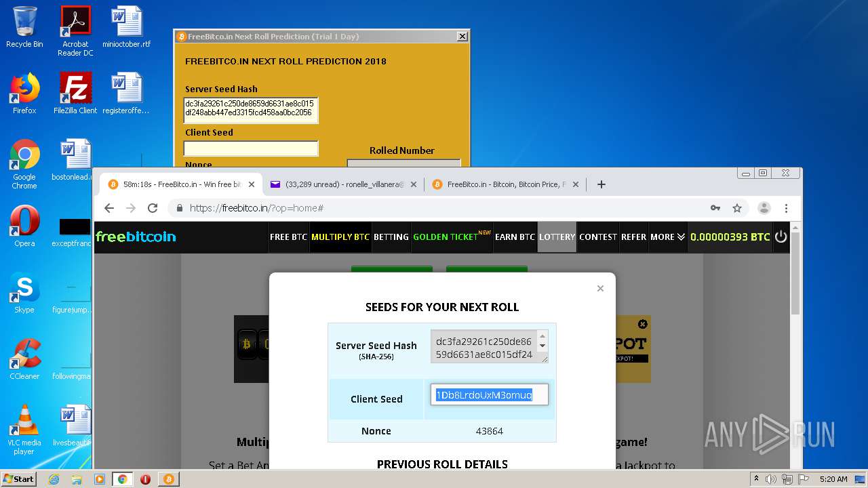Open the FREE BTC menu item
This screenshot has height=488, width=868.
[x=288, y=237]
